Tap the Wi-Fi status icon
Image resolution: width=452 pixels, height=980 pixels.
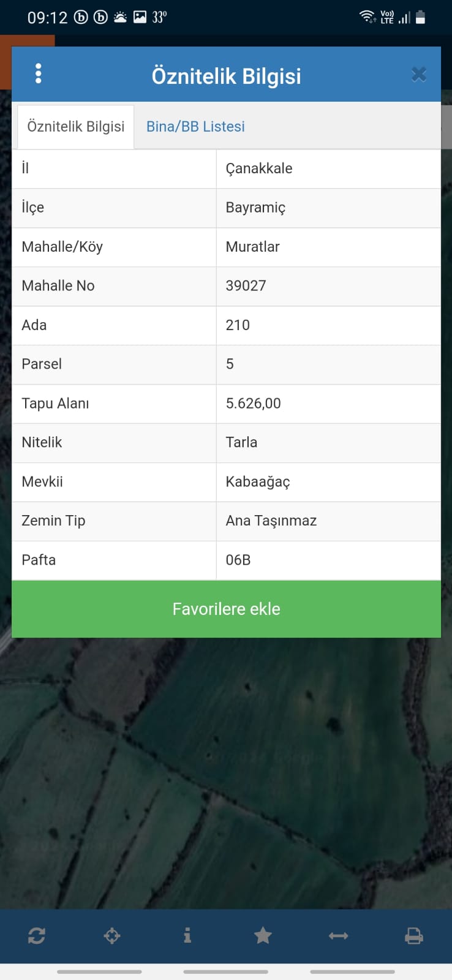pos(367,17)
